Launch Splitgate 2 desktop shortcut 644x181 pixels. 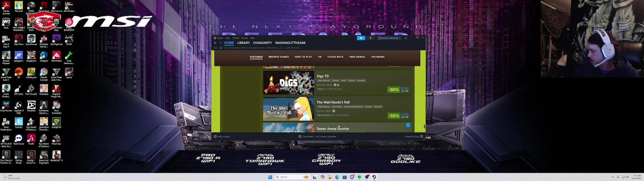point(19,57)
